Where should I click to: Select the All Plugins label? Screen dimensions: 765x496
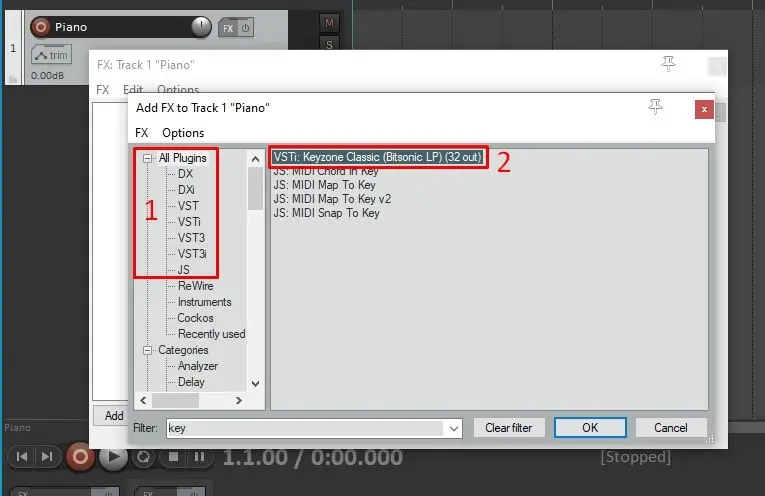(x=182, y=158)
